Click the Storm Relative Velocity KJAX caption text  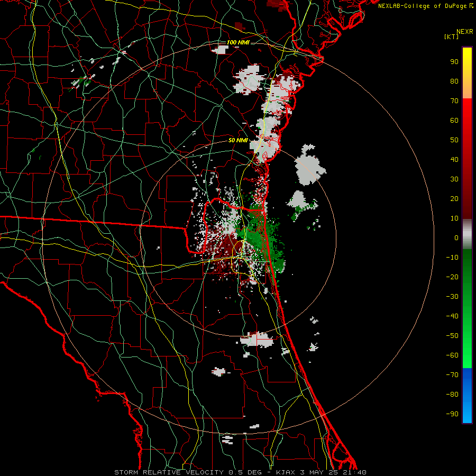[x=240, y=472]
